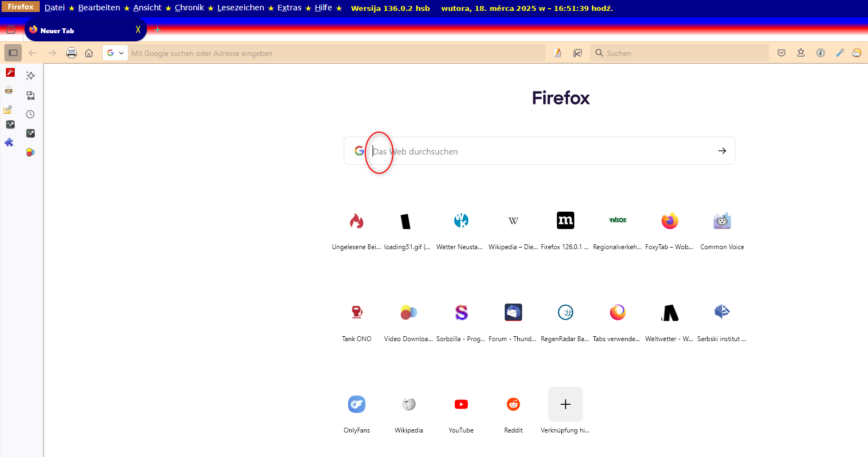Click the 'Das Web durchsuchen' search field

(540, 151)
